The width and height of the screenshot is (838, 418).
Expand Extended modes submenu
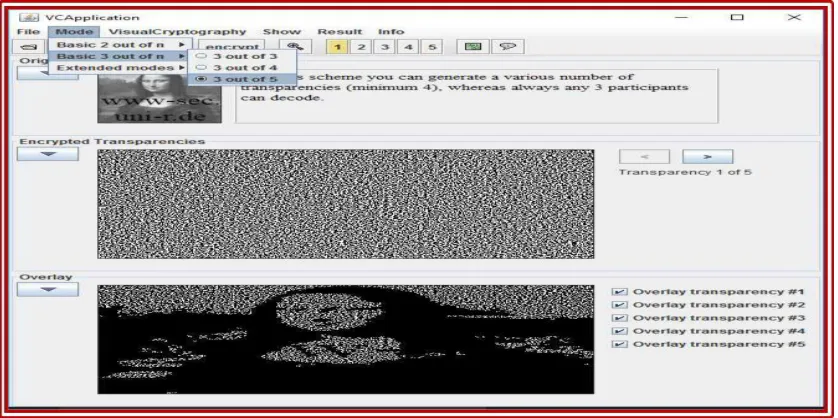[120, 68]
